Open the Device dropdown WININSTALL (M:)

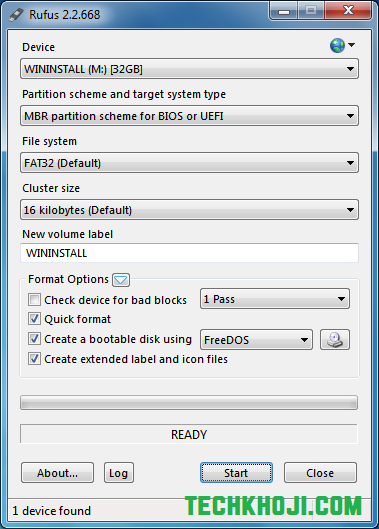tap(189, 69)
